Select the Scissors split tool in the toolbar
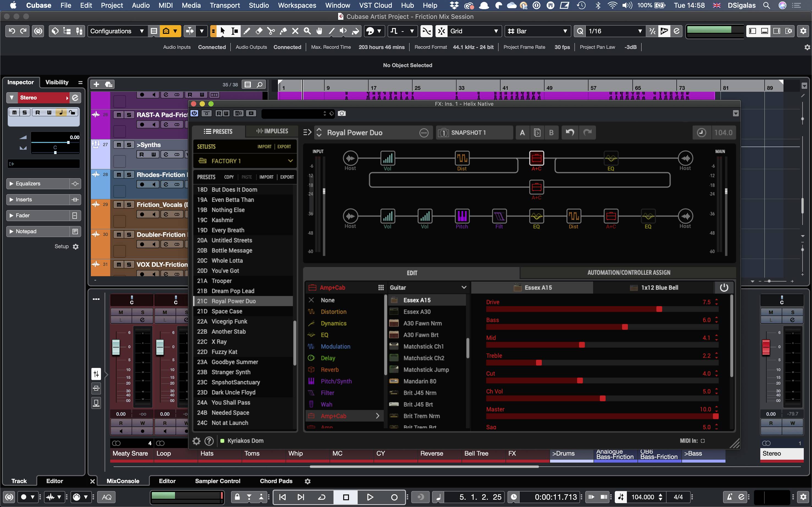The image size is (812, 507). tap(271, 31)
